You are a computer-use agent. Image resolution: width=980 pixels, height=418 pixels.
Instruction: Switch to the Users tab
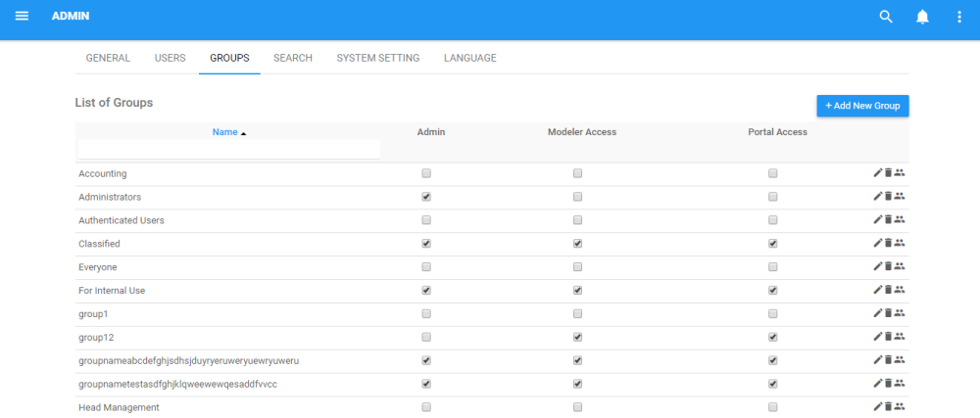click(x=170, y=58)
